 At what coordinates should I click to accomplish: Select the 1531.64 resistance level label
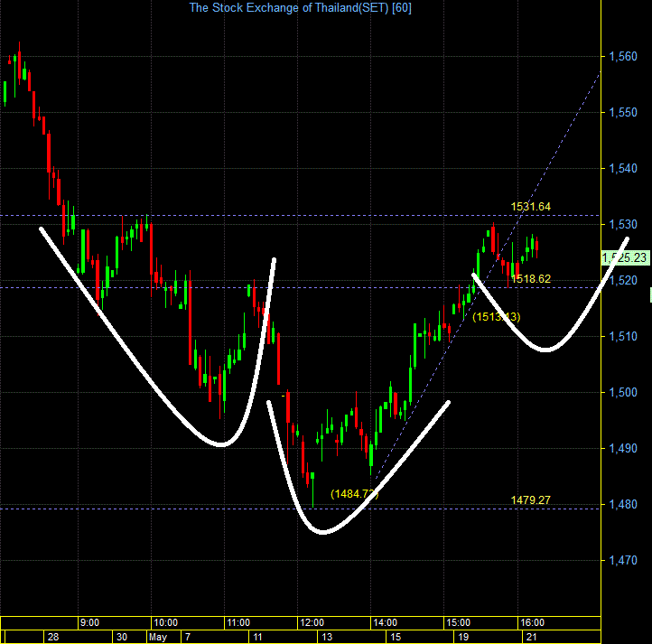pyautogui.click(x=531, y=207)
